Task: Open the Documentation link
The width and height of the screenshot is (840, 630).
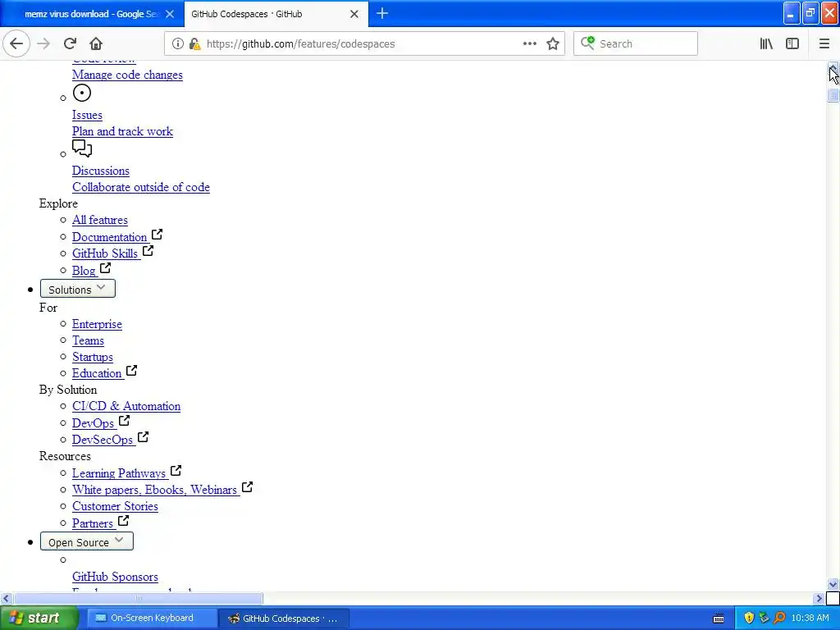Action: [x=110, y=237]
